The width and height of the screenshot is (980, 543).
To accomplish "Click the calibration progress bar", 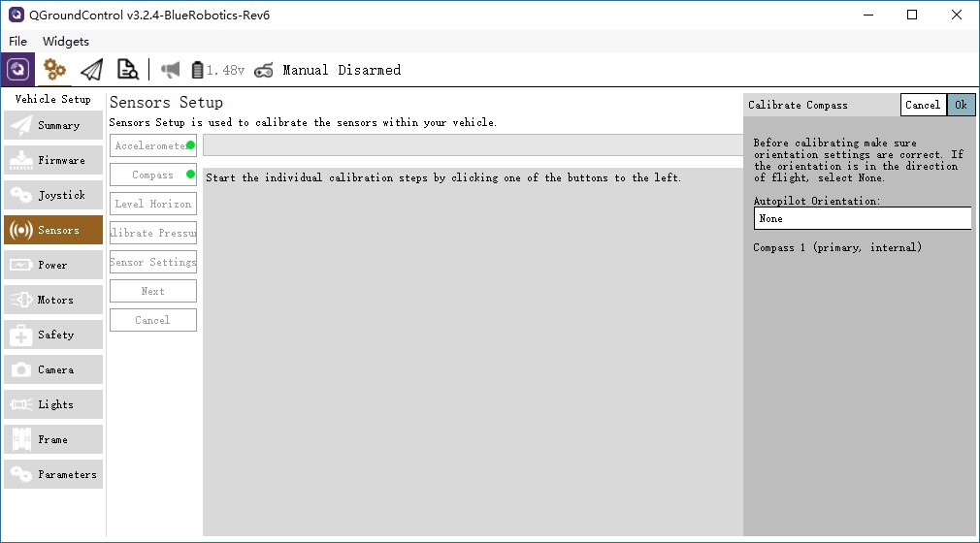I will tap(473, 145).
